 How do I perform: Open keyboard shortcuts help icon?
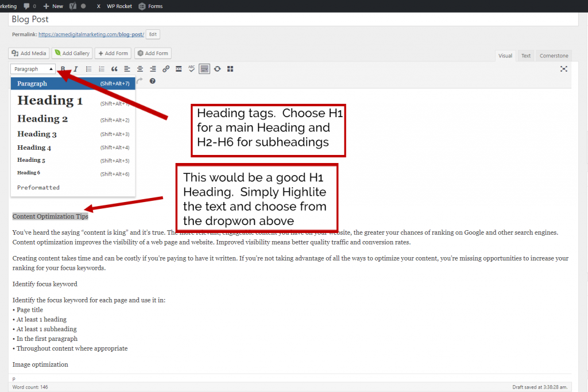click(152, 81)
